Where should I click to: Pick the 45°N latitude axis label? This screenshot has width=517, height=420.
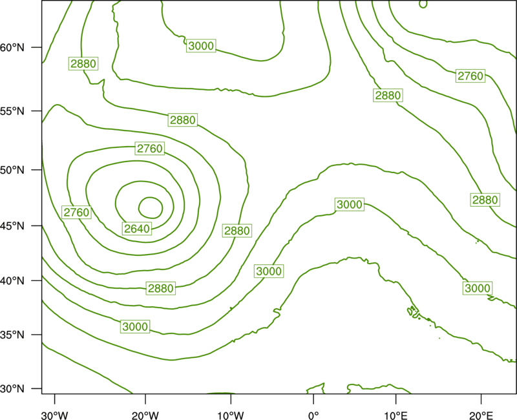point(12,226)
